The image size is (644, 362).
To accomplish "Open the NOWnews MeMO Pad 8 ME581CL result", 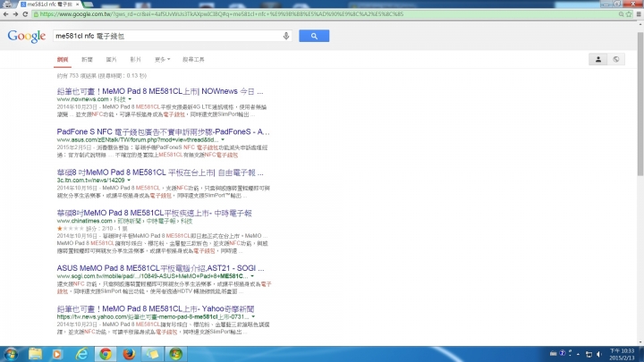I will [160, 91].
